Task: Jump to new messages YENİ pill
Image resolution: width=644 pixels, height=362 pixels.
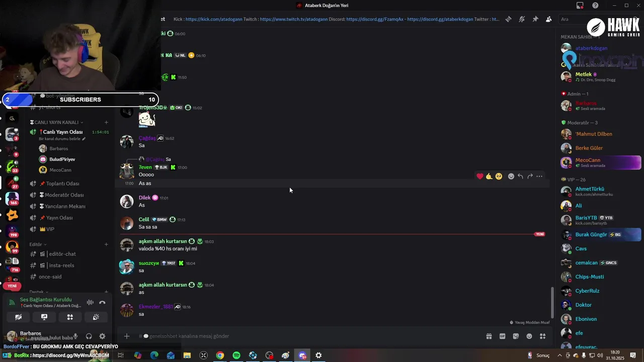Action: tap(12, 286)
